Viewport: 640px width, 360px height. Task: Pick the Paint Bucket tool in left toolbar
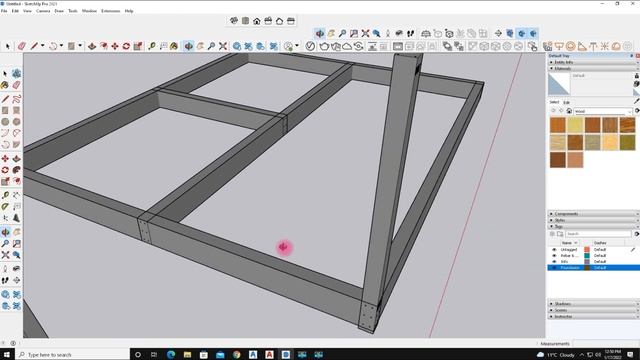pos(5,85)
